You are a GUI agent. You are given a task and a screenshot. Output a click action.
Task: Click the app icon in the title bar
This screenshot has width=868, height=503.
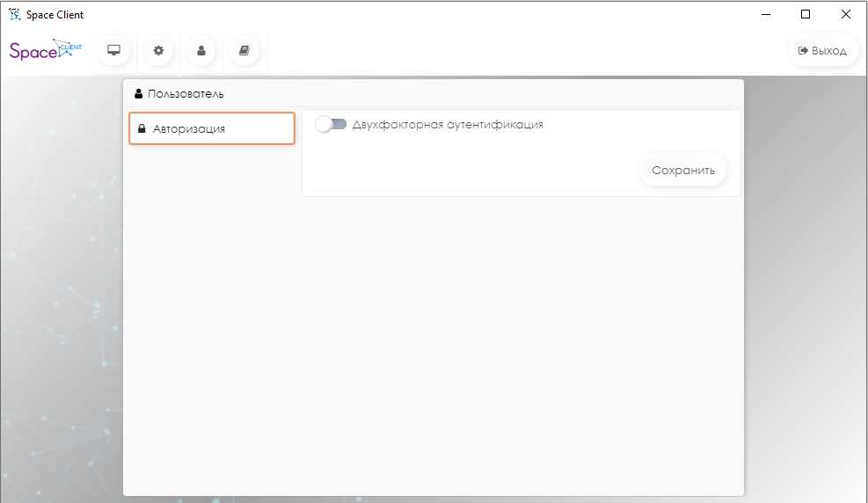click(13, 14)
